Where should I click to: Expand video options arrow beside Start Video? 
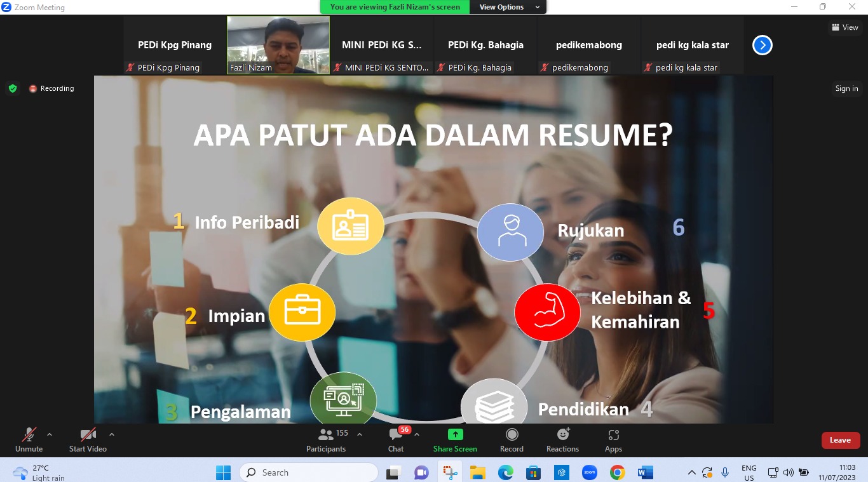click(x=112, y=434)
